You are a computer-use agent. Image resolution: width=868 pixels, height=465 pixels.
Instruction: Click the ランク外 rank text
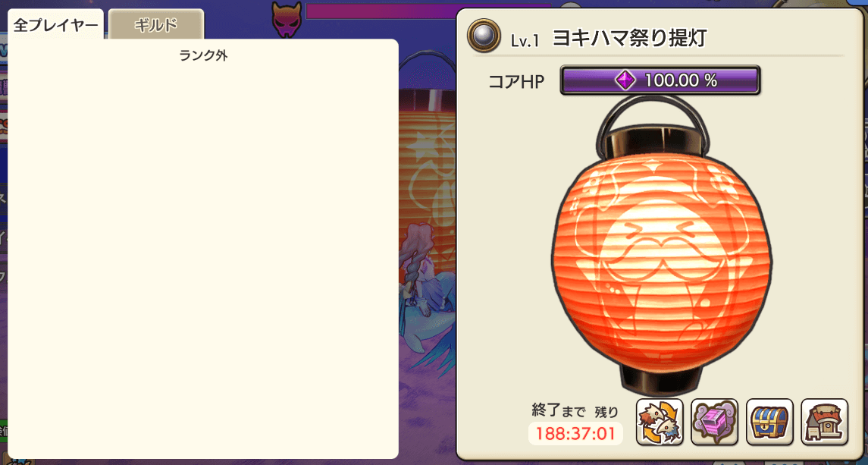pos(203,56)
